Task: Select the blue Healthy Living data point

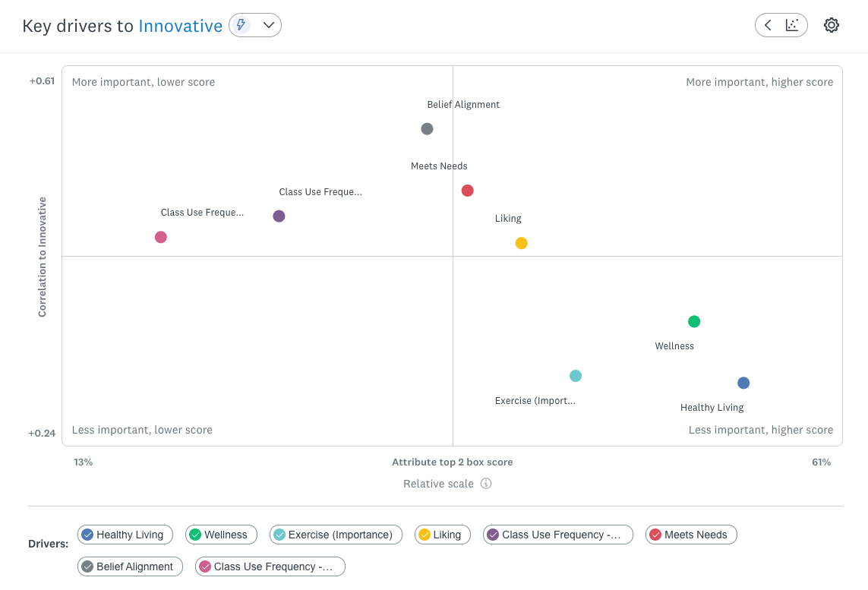Action: pyautogui.click(x=743, y=382)
